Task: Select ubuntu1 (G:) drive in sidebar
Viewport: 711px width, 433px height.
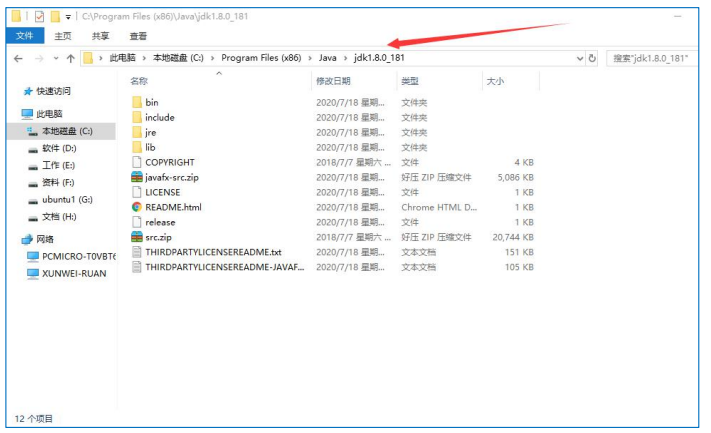Action: (67, 199)
